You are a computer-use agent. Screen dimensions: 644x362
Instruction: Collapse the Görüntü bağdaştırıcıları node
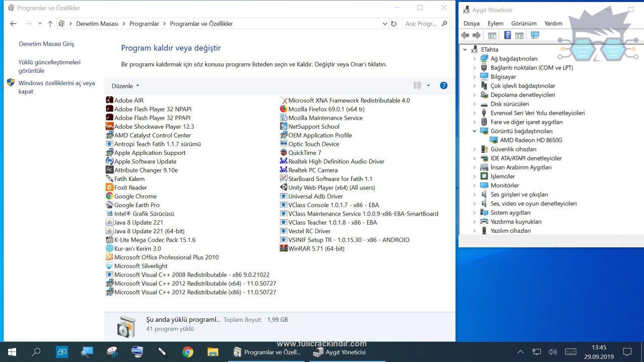474,131
